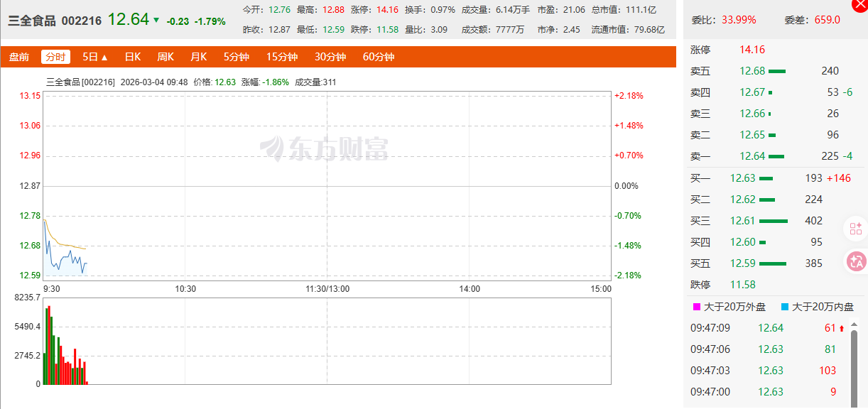Click the 成交额 value 7777万

point(510,29)
